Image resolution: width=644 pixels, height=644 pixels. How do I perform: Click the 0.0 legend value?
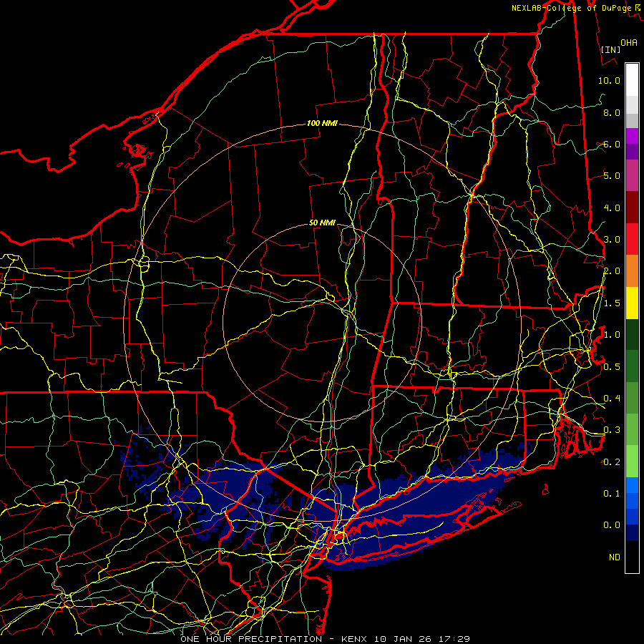coord(612,525)
